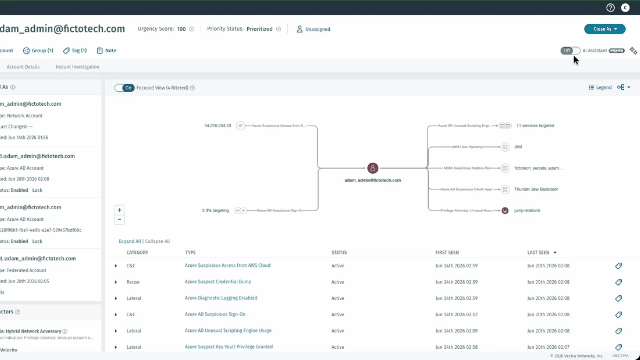The image size is (640, 360).
Task: Click the fictotech_secrets_adam node icon
Action: [x=505, y=168]
